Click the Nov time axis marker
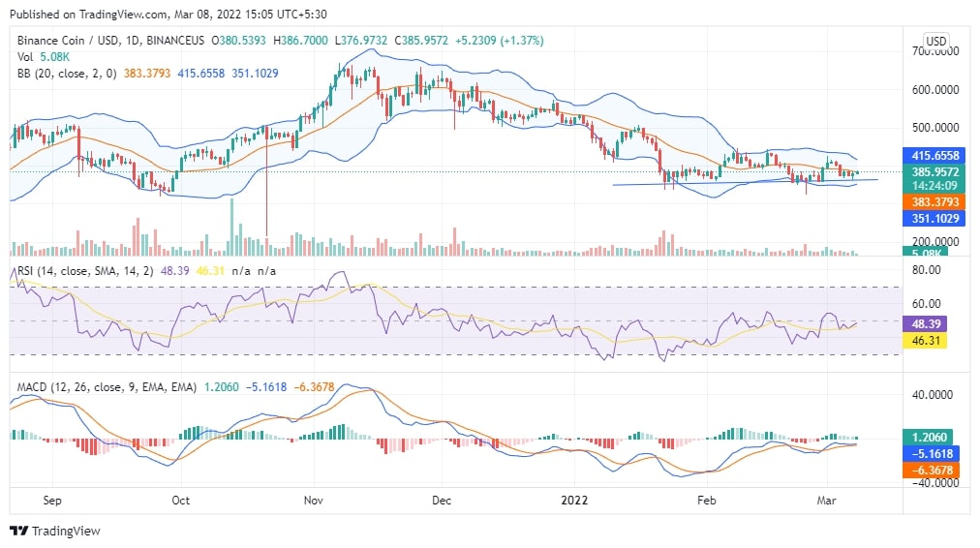Screen dimensions: 980x548 coord(313,501)
